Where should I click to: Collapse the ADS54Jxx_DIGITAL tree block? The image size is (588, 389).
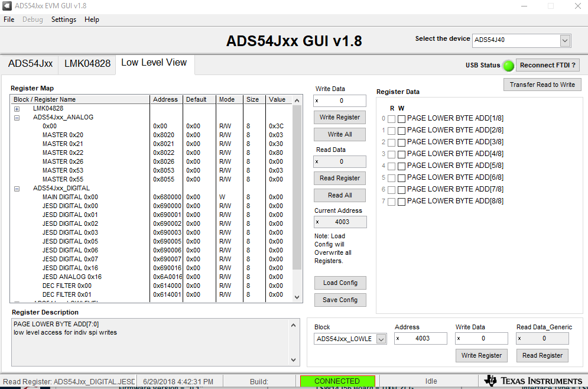point(17,189)
